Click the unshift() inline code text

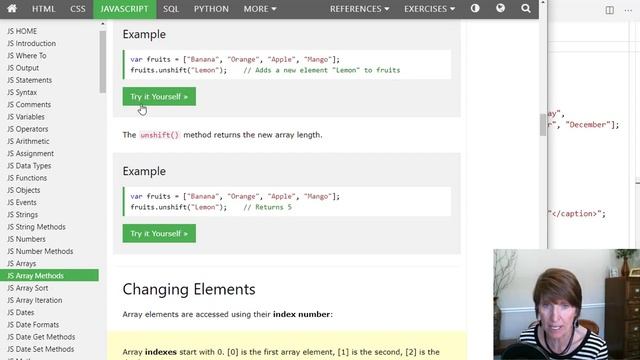click(160, 135)
